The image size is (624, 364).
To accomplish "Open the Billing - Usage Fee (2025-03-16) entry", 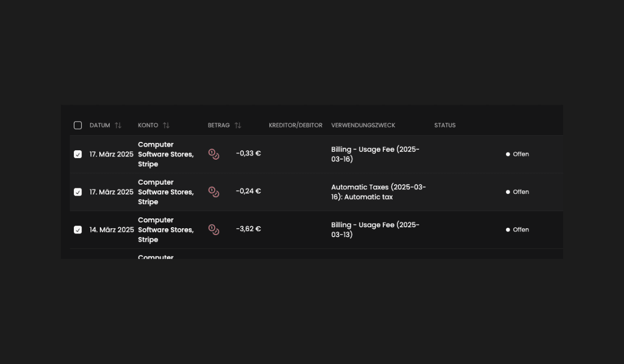I will (x=375, y=154).
